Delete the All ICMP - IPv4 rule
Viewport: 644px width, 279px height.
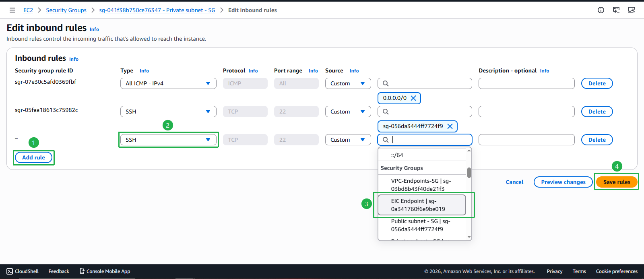597,83
